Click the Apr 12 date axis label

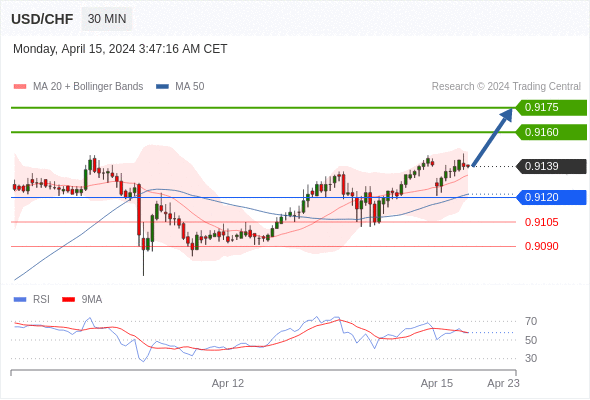(228, 383)
